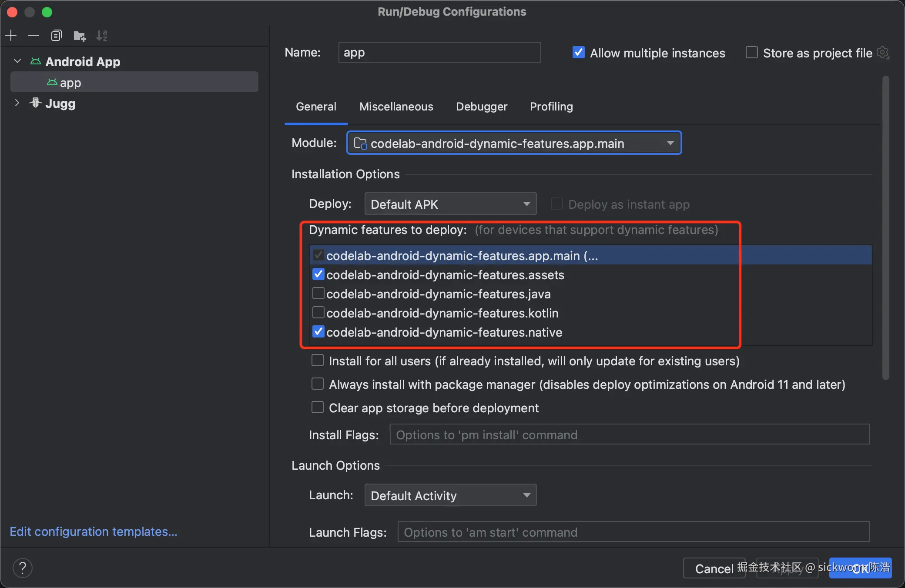The width and height of the screenshot is (905, 588).
Task: Click the Add New Configuration plus icon
Action: [11, 35]
